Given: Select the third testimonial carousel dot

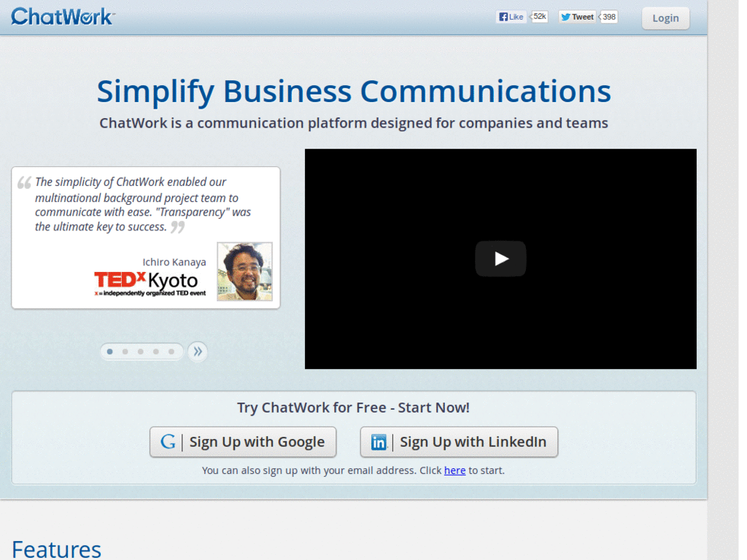Looking at the screenshot, I should pos(141,351).
